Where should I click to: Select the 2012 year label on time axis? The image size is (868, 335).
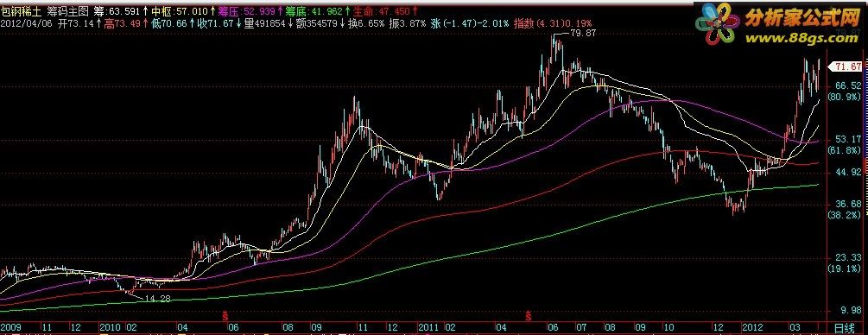pos(753,326)
